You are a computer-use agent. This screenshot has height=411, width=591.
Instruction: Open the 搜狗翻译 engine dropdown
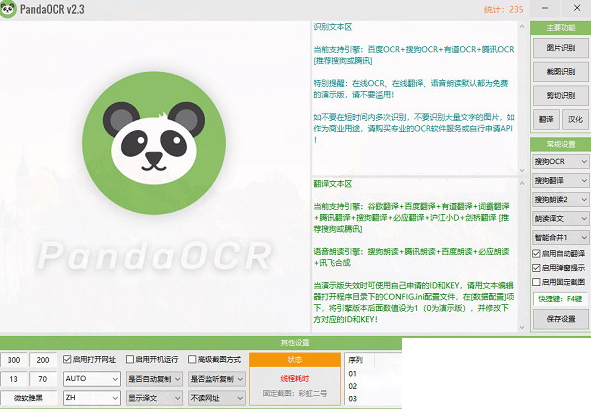pyautogui.click(x=560, y=181)
